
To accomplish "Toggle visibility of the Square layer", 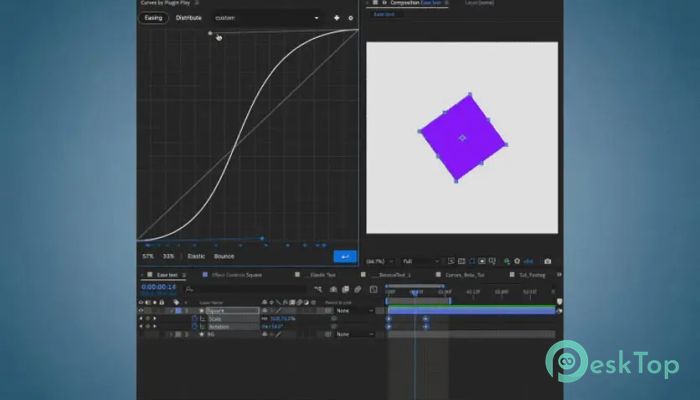I will coord(141,310).
